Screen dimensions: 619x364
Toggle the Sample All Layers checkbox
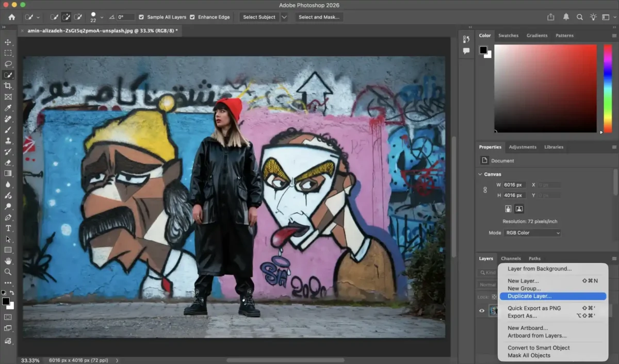tap(142, 17)
